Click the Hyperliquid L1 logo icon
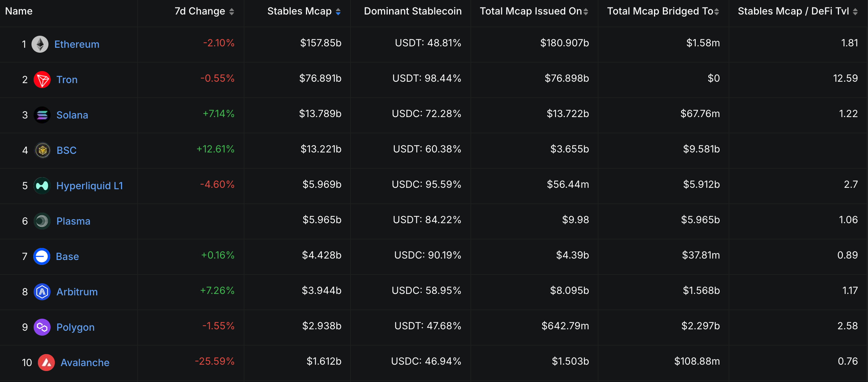 pyautogui.click(x=42, y=185)
